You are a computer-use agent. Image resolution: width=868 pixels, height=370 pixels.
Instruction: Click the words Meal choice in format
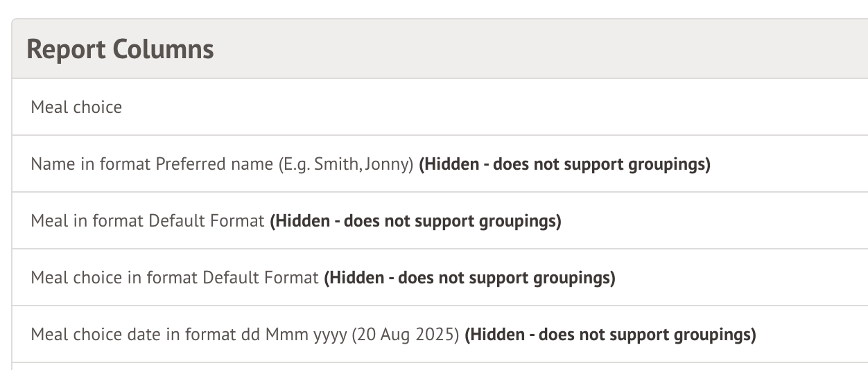[x=114, y=278]
